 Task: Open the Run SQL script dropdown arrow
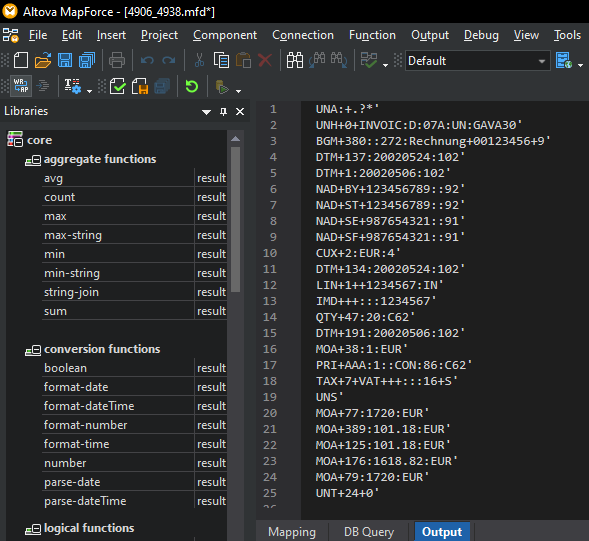[238, 91]
